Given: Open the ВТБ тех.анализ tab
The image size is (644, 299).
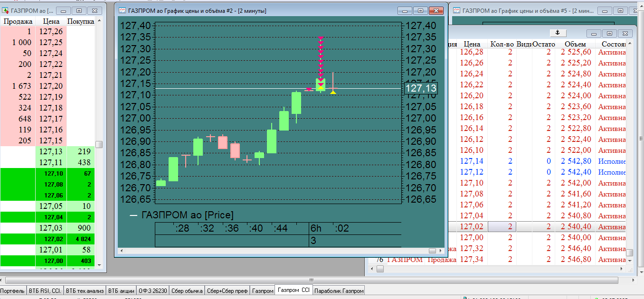Looking at the screenshot, I should point(85,291).
